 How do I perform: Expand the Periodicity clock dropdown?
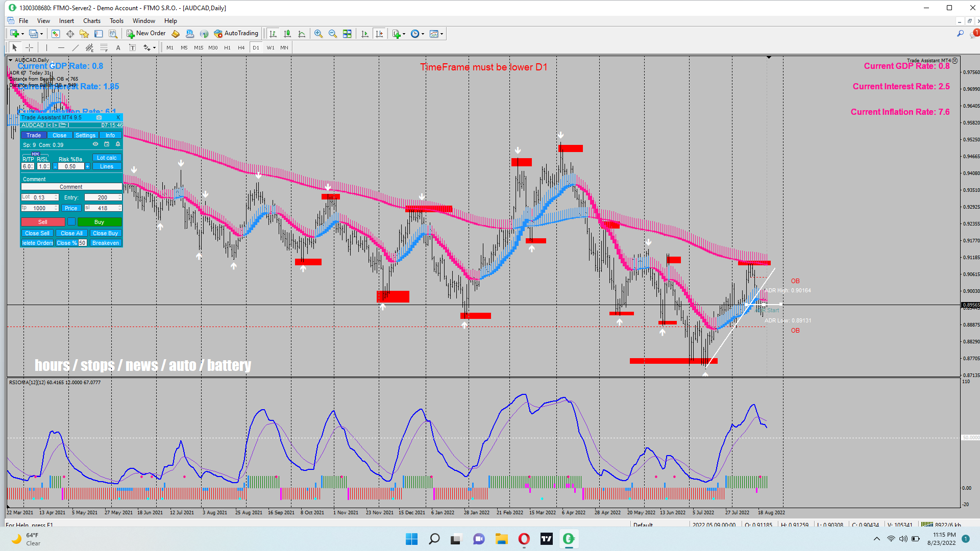(x=423, y=34)
